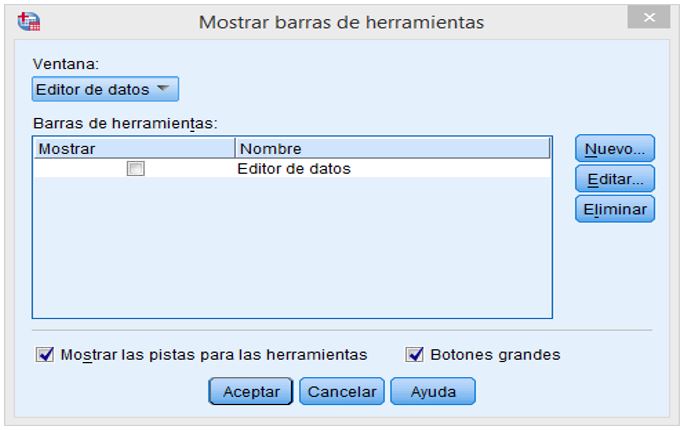Click the dropdown arrow beside Editor de datos
Viewport: 683px width, 430px height.
[x=163, y=88]
